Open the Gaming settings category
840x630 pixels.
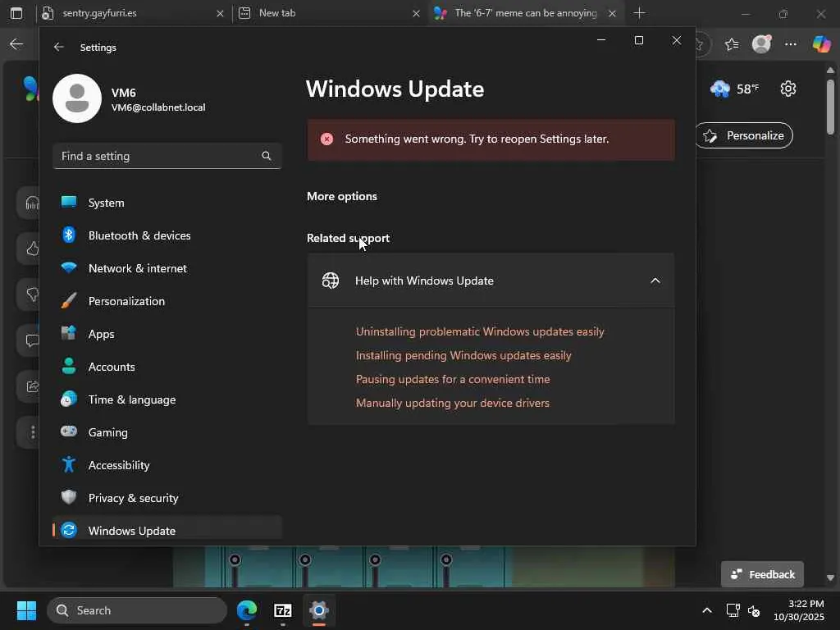(x=167, y=431)
